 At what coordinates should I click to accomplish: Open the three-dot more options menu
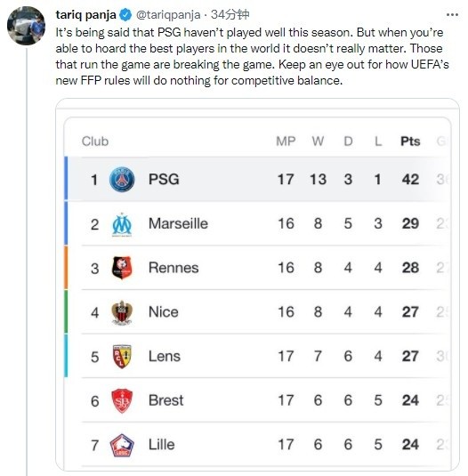click(x=452, y=14)
